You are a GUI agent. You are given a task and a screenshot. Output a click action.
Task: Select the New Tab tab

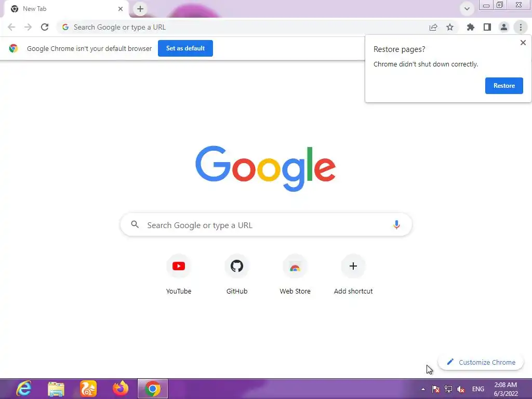point(66,9)
